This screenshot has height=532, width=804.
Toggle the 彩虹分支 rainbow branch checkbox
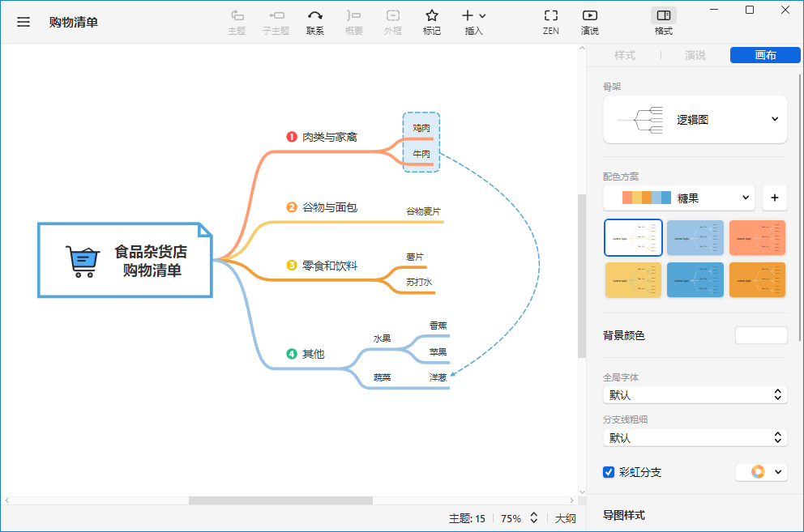[x=609, y=472]
